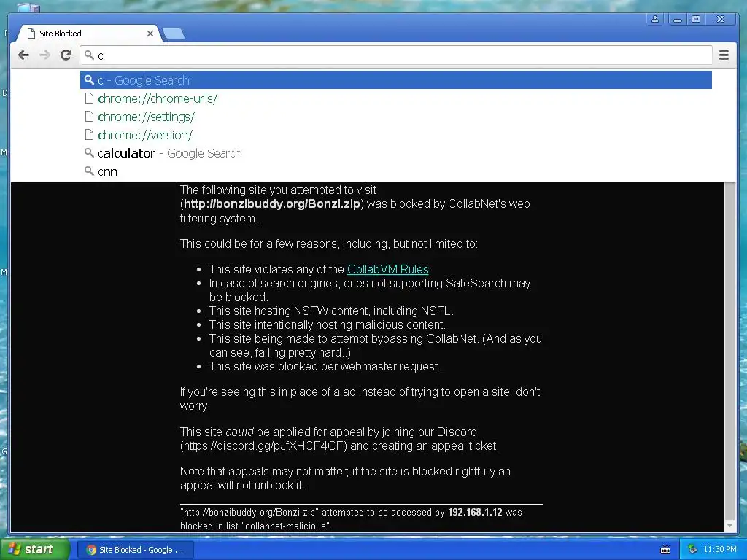This screenshot has height=560, width=747.
Task: Click the taskbar clock showing 11:30 PM
Action: point(720,550)
